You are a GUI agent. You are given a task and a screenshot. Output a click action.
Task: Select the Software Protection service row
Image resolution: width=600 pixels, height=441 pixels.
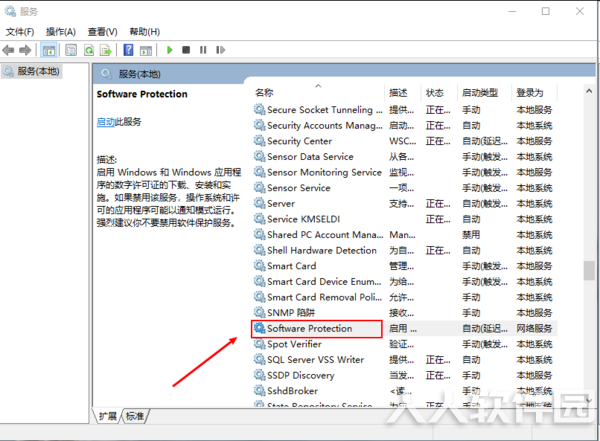[x=404, y=328]
